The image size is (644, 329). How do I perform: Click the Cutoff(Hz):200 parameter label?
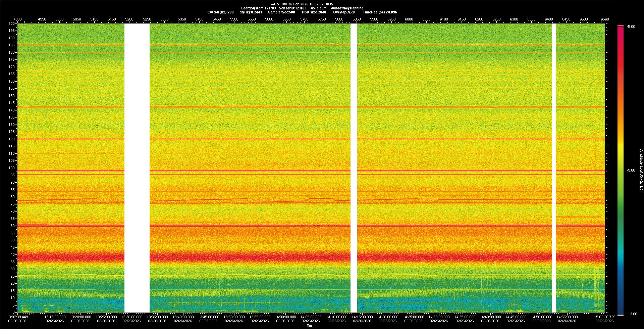[x=220, y=12]
